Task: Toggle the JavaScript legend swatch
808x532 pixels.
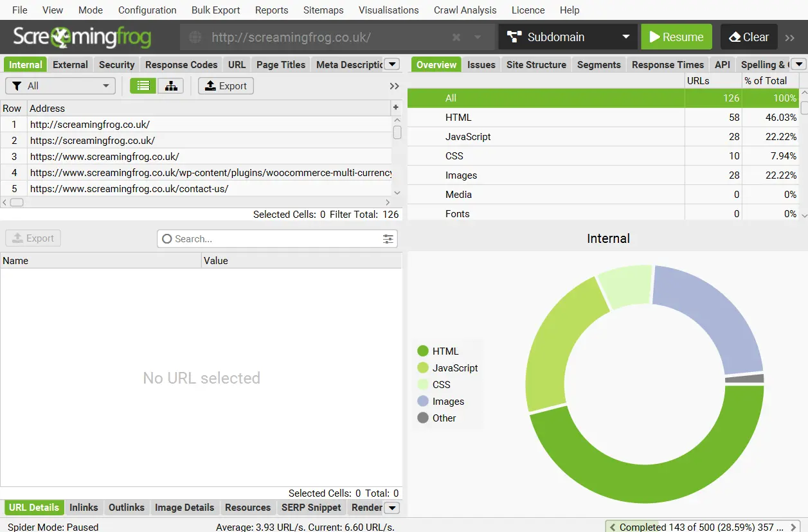Action: coord(423,368)
